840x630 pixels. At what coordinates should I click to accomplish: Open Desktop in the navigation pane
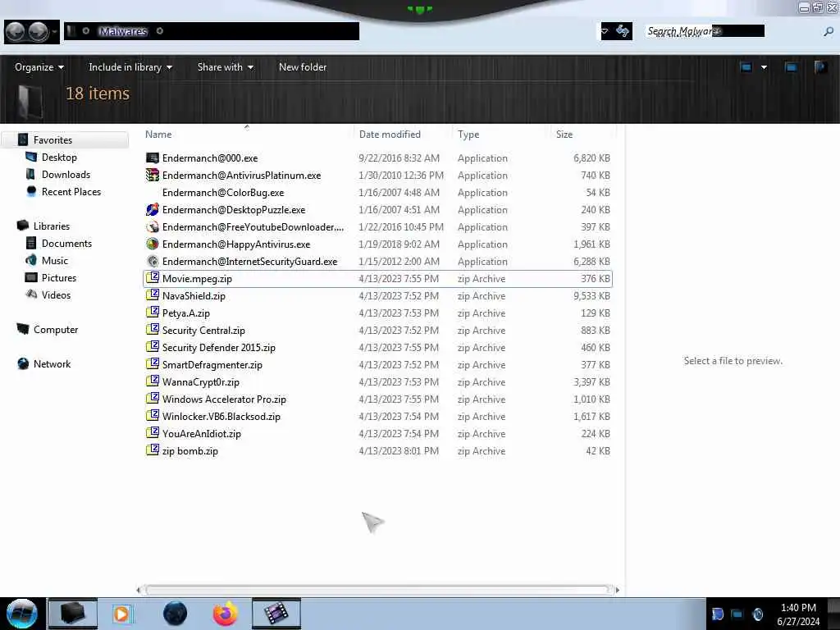(x=59, y=157)
